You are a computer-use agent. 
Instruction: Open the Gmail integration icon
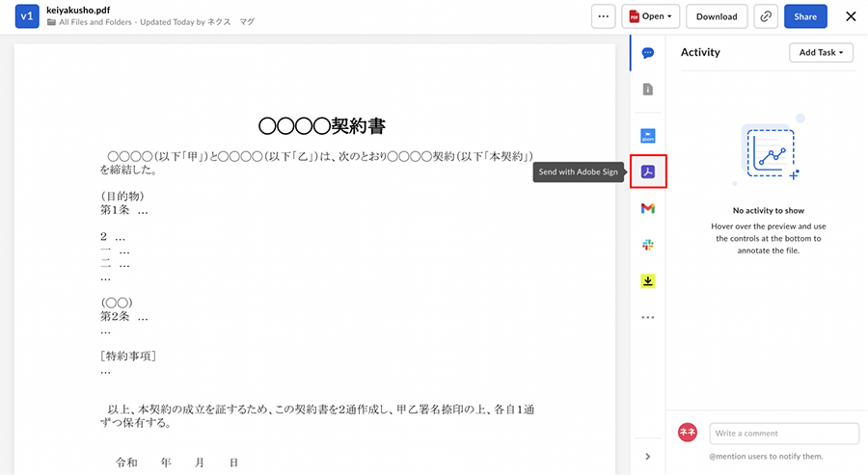pos(648,208)
